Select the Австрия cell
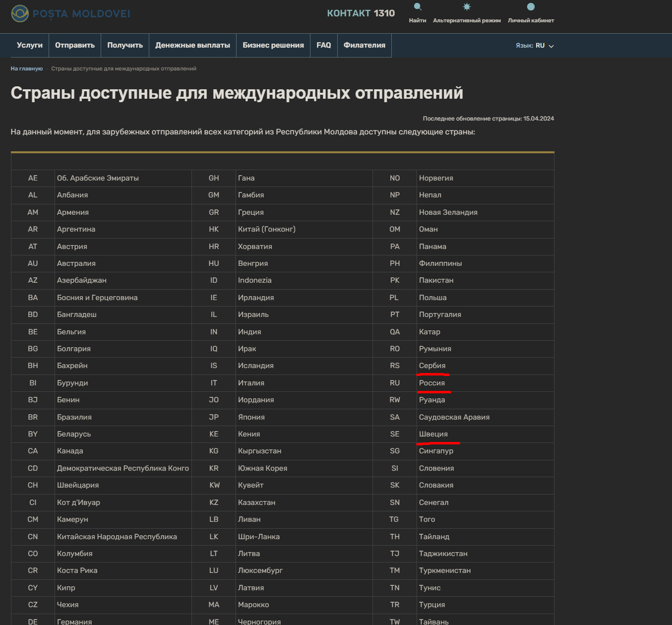 click(123, 247)
